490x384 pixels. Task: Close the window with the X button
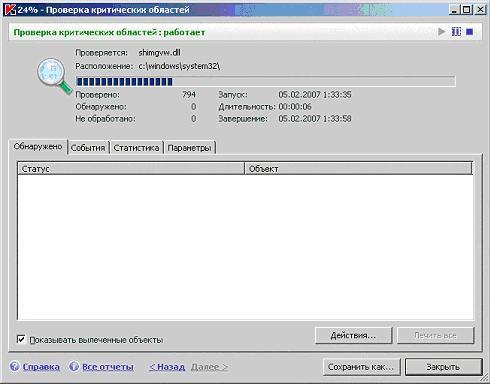click(x=480, y=9)
